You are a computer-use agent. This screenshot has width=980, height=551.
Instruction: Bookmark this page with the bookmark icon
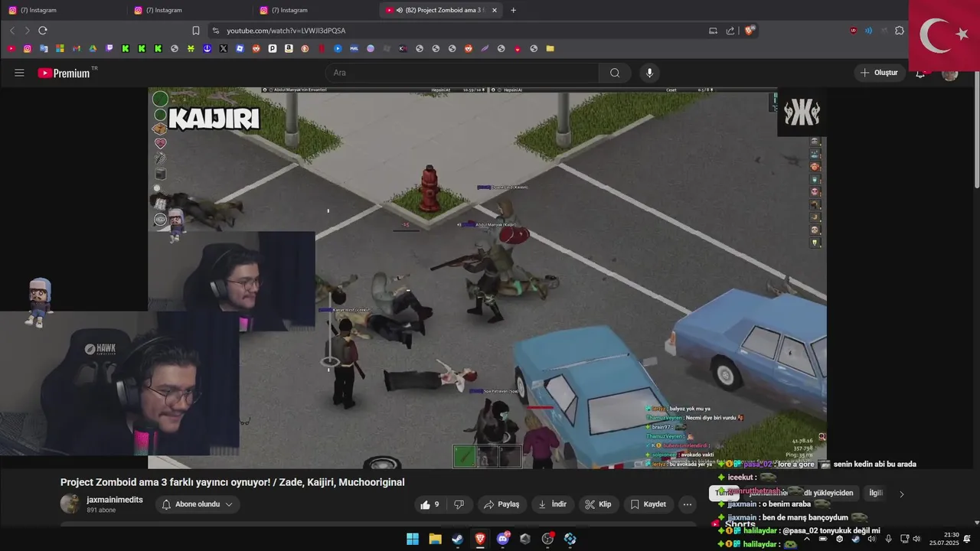pos(196,31)
